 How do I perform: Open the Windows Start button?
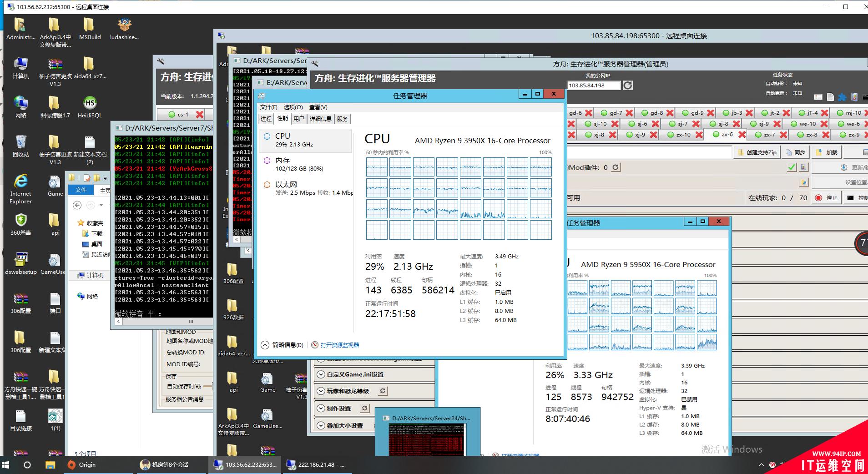point(6,465)
